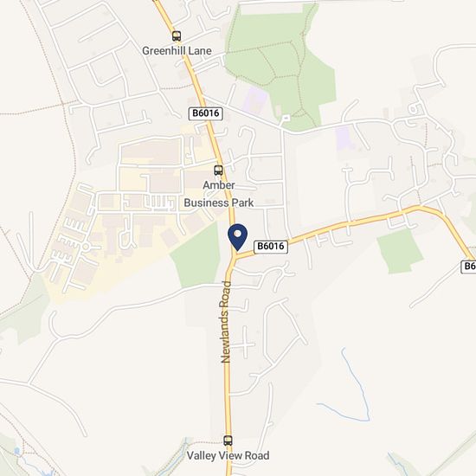This screenshot has width=476, height=476.
Task: Select the dark blue location pin marker
Action: [x=238, y=237]
